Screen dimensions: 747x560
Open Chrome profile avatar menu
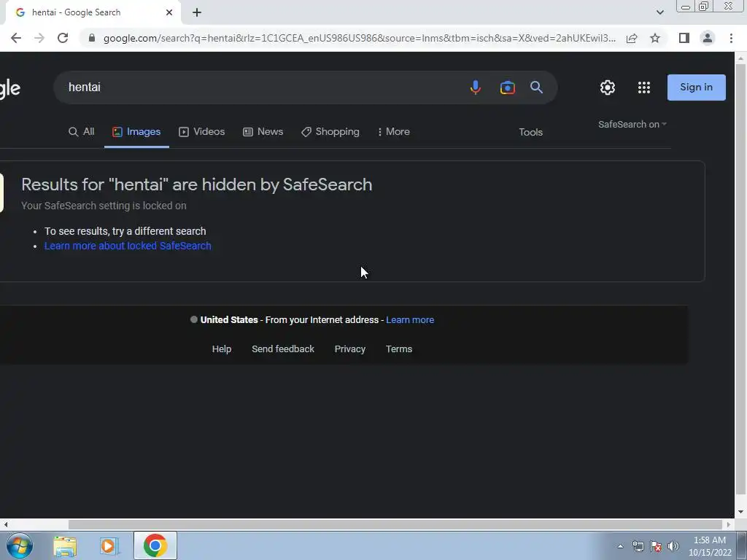[x=708, y=38]
